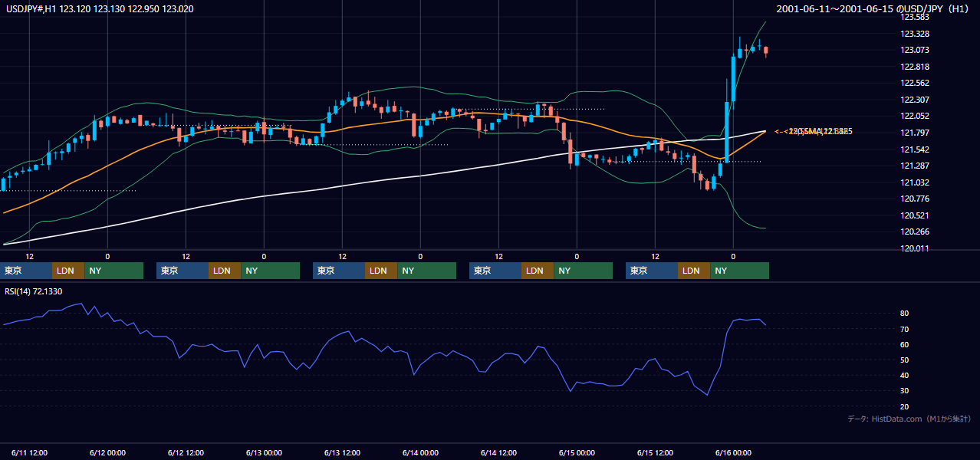Viewport: 980px width, 460px height.
Task: Click RSI axis level 20
Action: tap(905, 406)
